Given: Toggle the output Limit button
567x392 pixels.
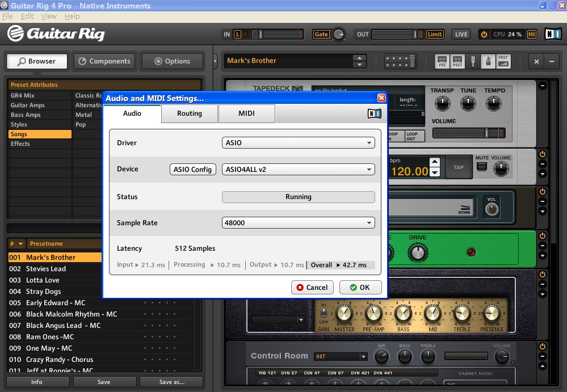Looking at the screenshot, I should (434, 35).
